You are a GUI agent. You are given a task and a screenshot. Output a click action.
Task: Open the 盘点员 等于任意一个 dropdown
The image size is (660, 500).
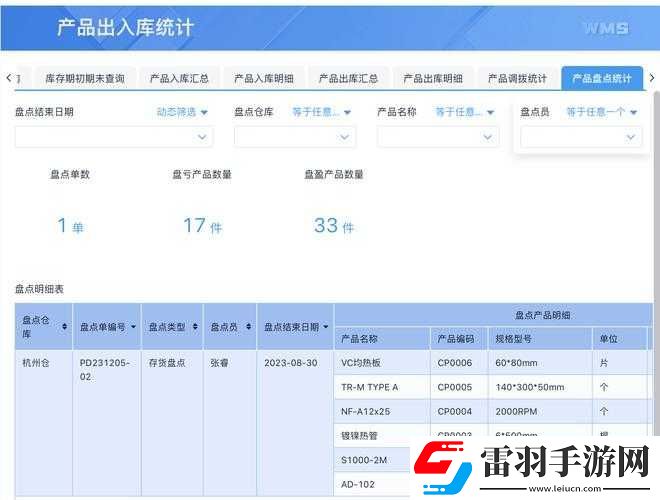[x=601, y=112]
